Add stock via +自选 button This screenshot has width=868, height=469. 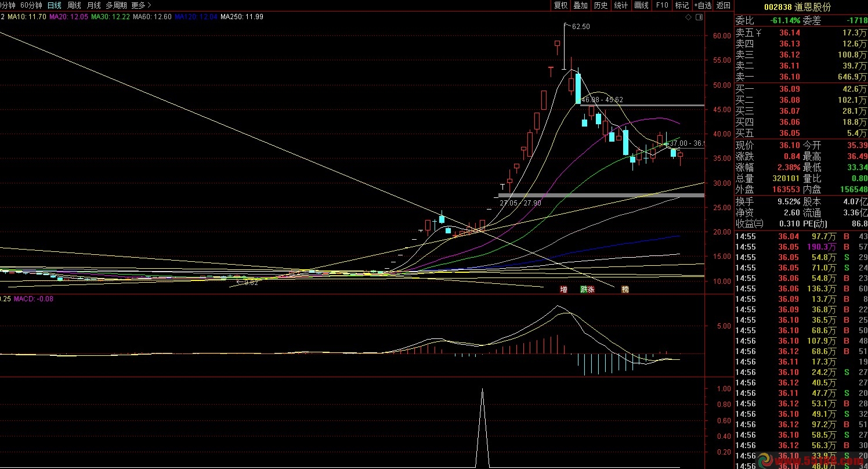pyautogui.click(x=702, y=5)
